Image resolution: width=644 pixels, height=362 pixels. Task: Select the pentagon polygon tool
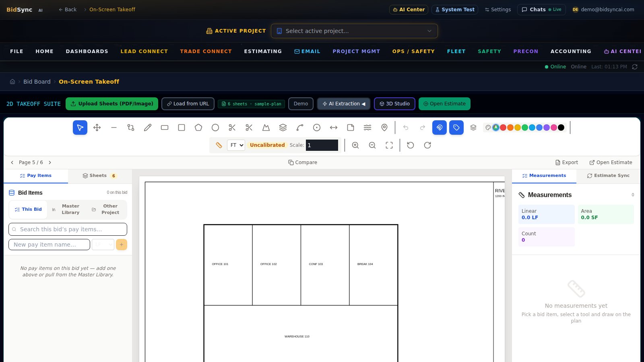tap(198, 128)
